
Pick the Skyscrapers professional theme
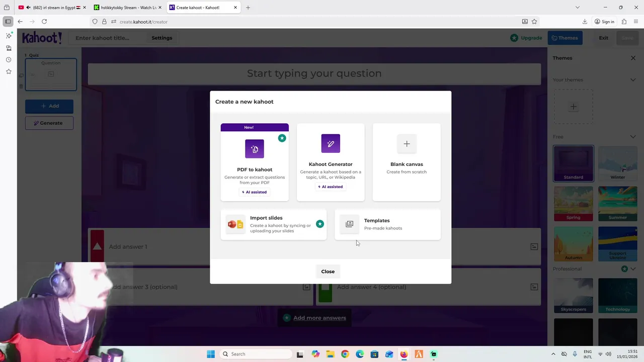click(x=574, y=296)
